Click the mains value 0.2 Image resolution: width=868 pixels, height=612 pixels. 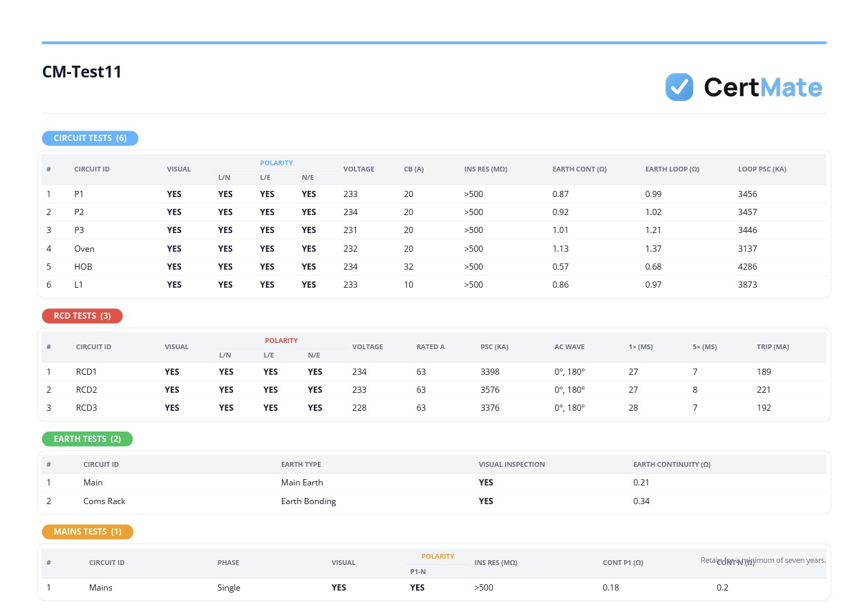coord(722,588)
